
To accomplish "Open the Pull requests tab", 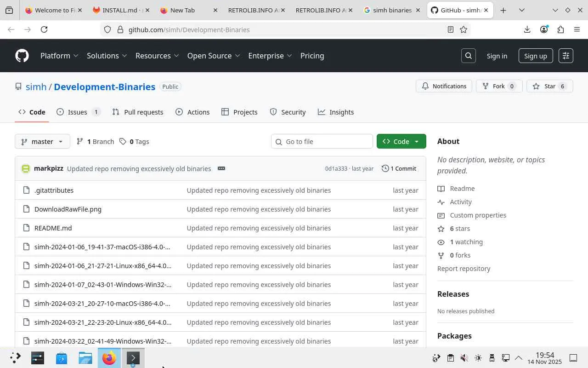I will [138, 112].
